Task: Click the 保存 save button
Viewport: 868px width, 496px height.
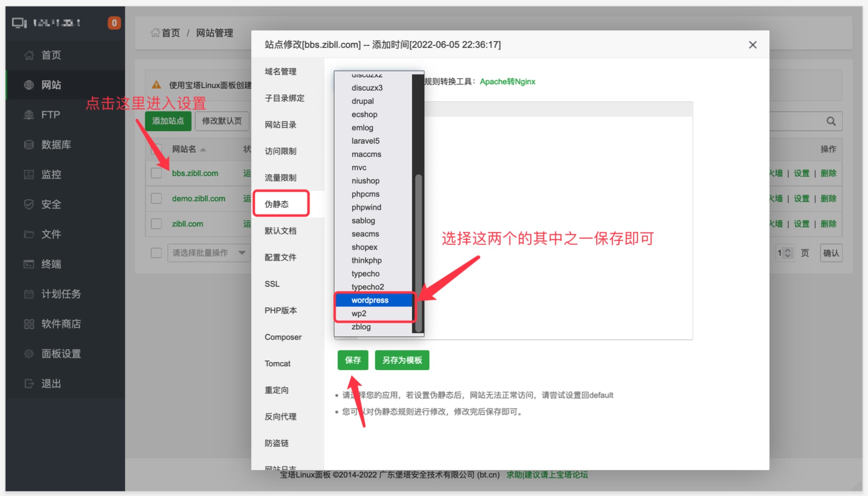Action: point(353,360)
